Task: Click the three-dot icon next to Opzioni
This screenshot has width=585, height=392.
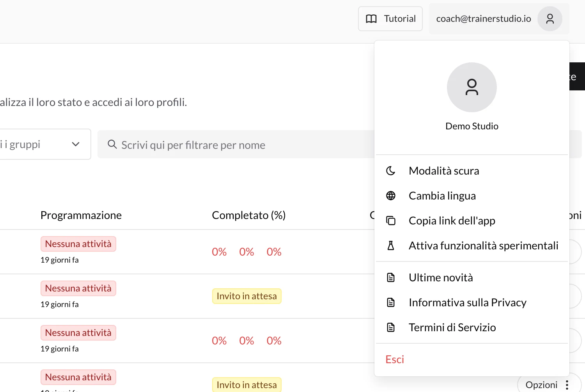Action: [x=567, y=385]
